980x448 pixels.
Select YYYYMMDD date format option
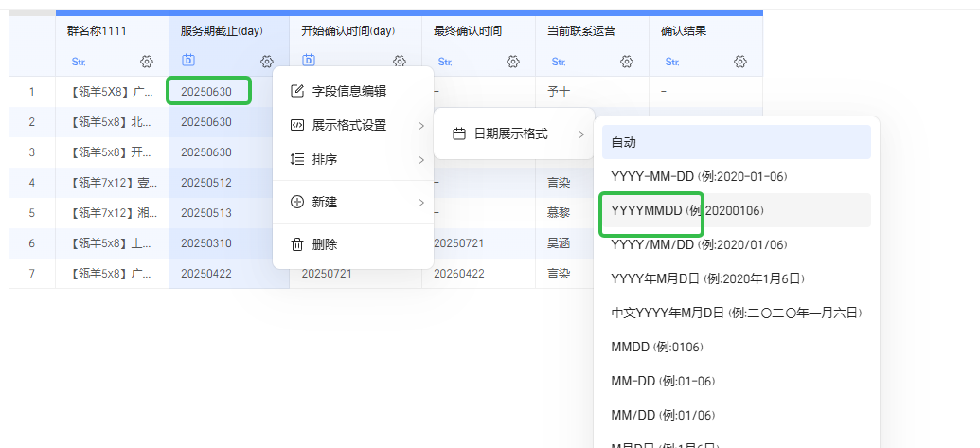(687, 210)
